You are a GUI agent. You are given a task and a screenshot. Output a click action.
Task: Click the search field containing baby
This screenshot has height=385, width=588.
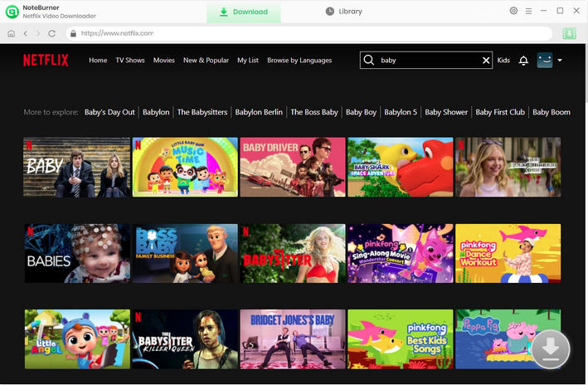point(426,60)
